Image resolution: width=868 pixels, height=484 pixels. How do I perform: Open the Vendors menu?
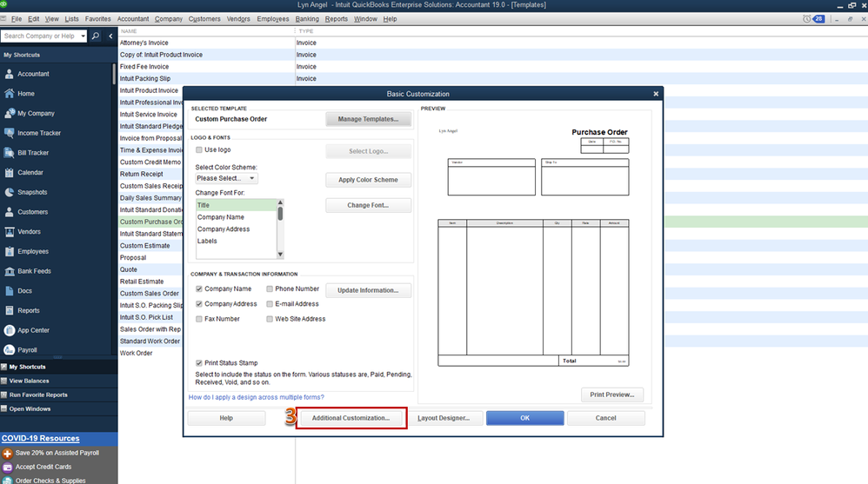(x=238, y=19)
